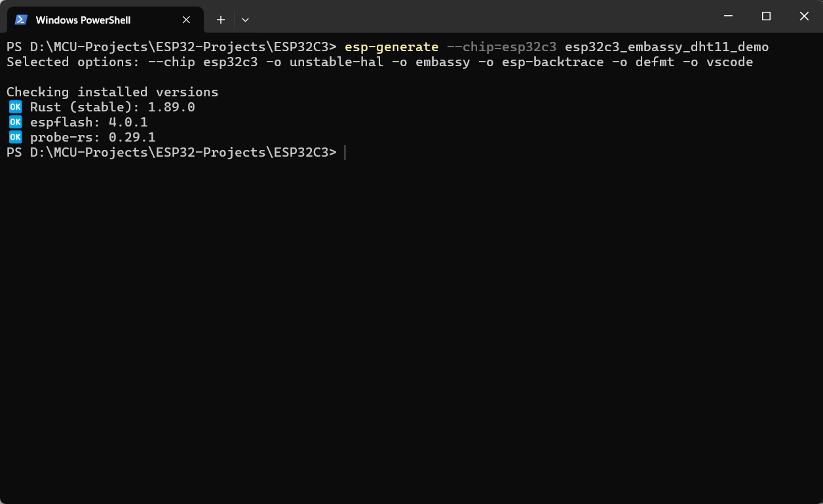Expand the new-tab profile dropdown chevron

click(245, 20)
